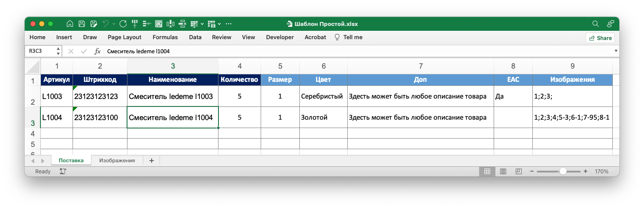Add a new sheet with plus button
This screenshot has height=209, width=644.
152,161
